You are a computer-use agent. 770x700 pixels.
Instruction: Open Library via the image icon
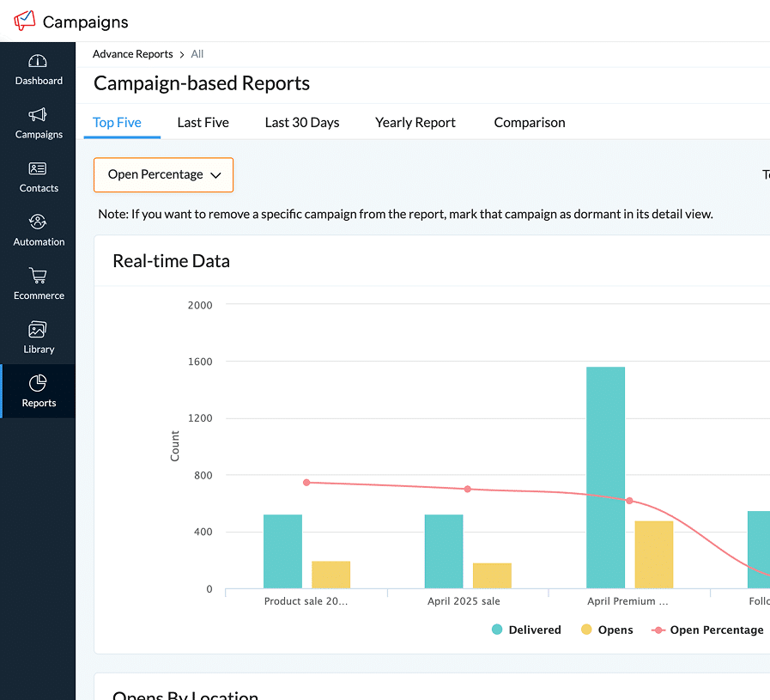tap(38, 330)
